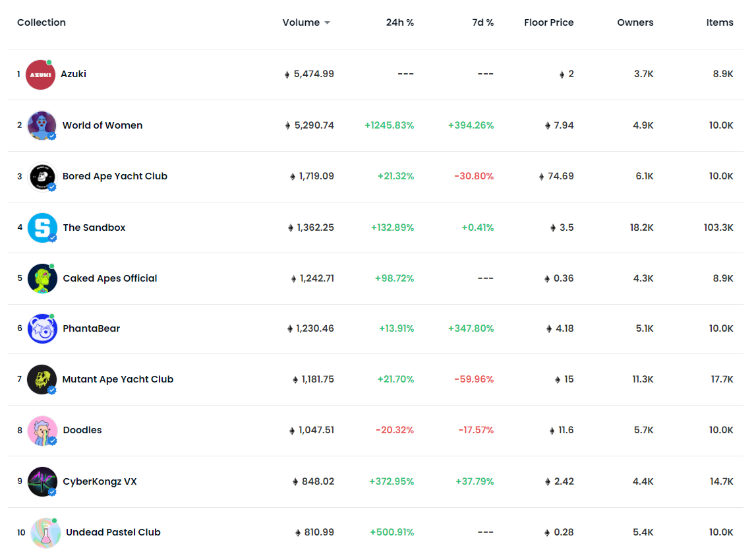Click the Ethereum icon beside floor price 0.28
756x550 pixels.
click(x=547, y=533)
